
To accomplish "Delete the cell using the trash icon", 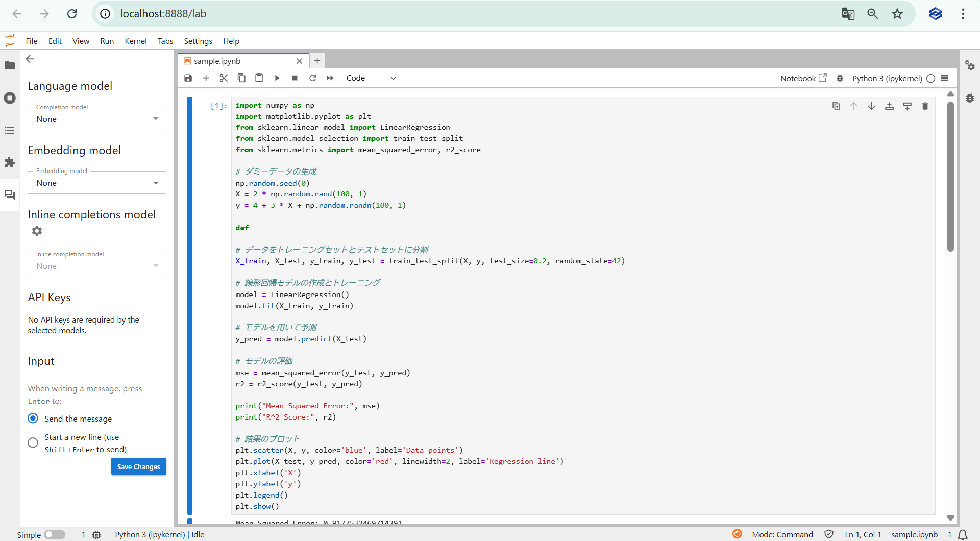I will click(925, 106).
